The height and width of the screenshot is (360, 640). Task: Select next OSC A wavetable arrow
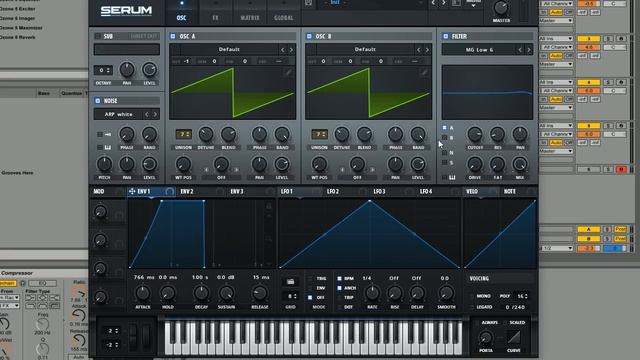[291, 50]
